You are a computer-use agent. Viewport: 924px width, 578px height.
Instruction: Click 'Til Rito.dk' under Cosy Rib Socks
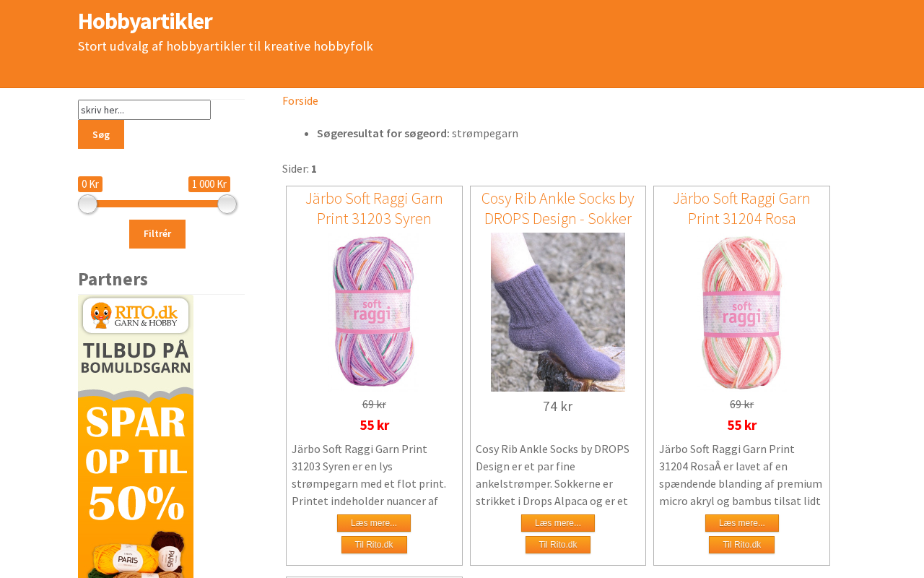coord(558,545)
